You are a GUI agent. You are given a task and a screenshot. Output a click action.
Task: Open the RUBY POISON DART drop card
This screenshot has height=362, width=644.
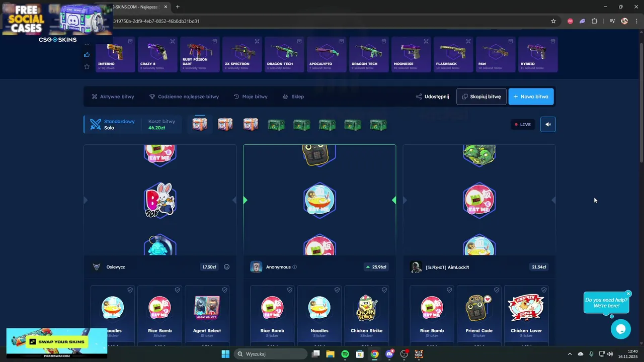200,54
